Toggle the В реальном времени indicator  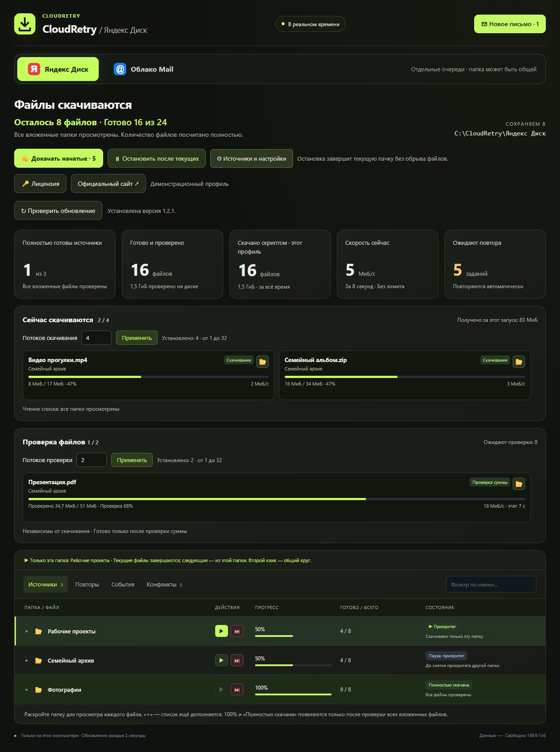[310, 24]
